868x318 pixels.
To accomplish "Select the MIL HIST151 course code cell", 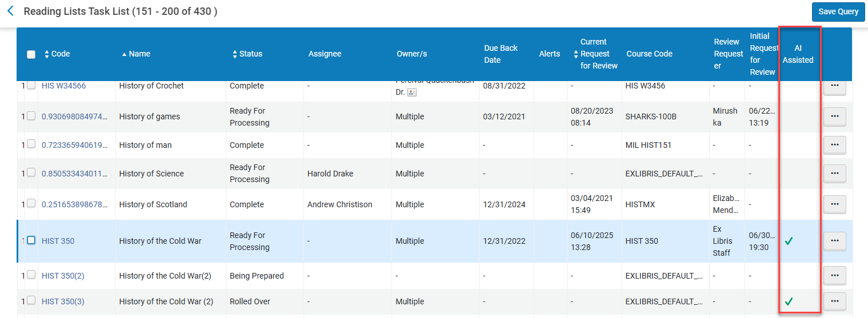I will [x=649, y=145].
